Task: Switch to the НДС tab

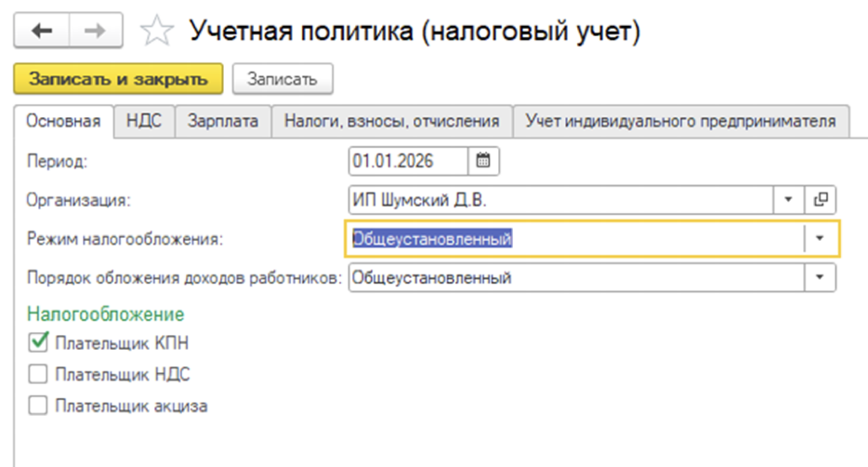Action: tap(145, 121)
